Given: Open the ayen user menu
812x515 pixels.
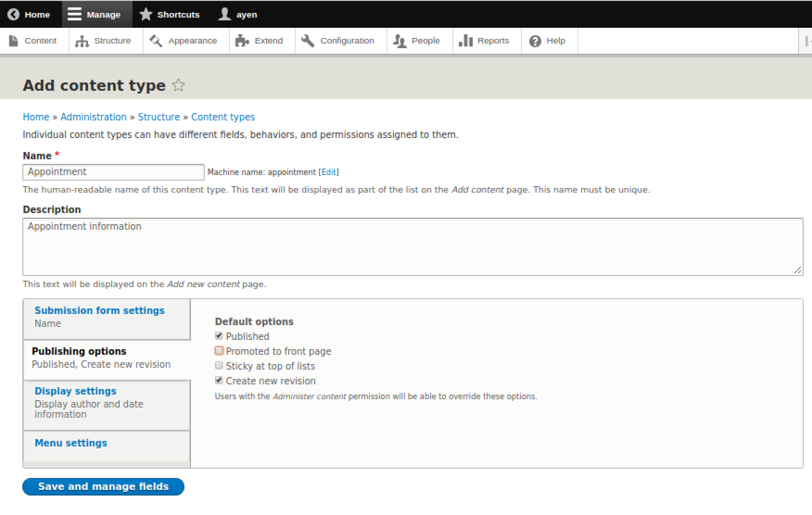Looking at the screenshot, I should click(238, 14).
